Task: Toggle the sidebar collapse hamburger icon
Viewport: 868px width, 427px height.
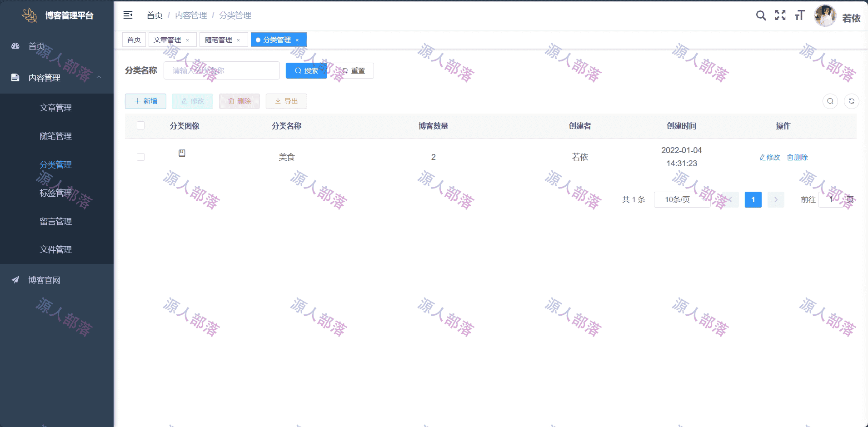Action: [x=128, y=15]
